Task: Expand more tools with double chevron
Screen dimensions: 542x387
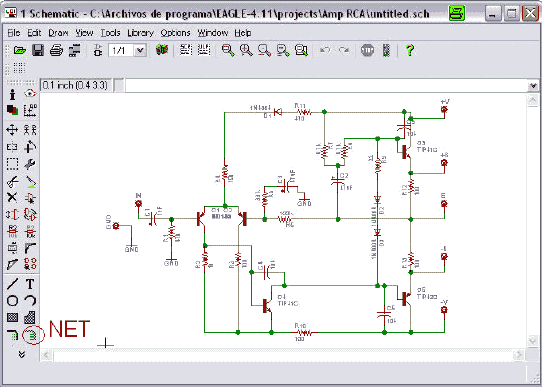Action: point(21,354)
